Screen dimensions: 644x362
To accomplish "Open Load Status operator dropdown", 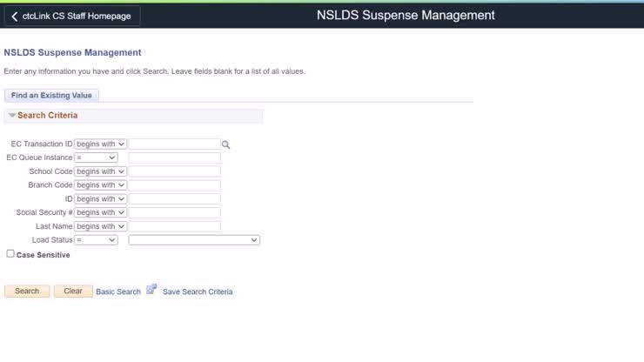I will 96,240.
